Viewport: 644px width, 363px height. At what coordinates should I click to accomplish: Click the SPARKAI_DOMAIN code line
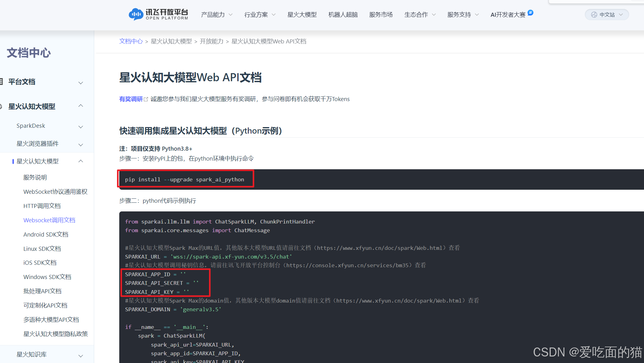(x=173, y=309)
